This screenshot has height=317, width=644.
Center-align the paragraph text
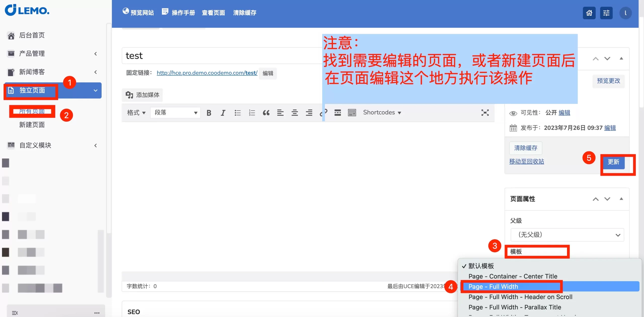(295, 113)
